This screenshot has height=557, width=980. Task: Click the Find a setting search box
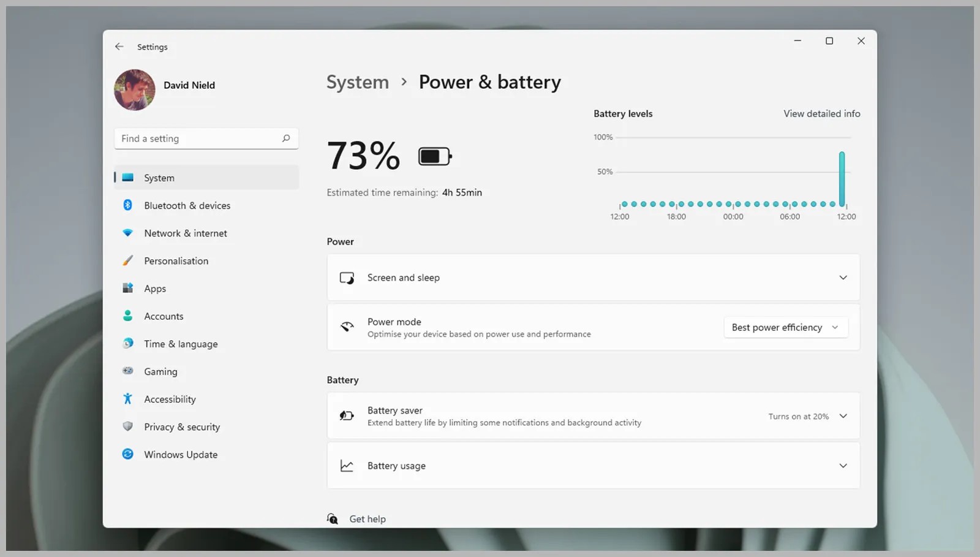[199, 138]
